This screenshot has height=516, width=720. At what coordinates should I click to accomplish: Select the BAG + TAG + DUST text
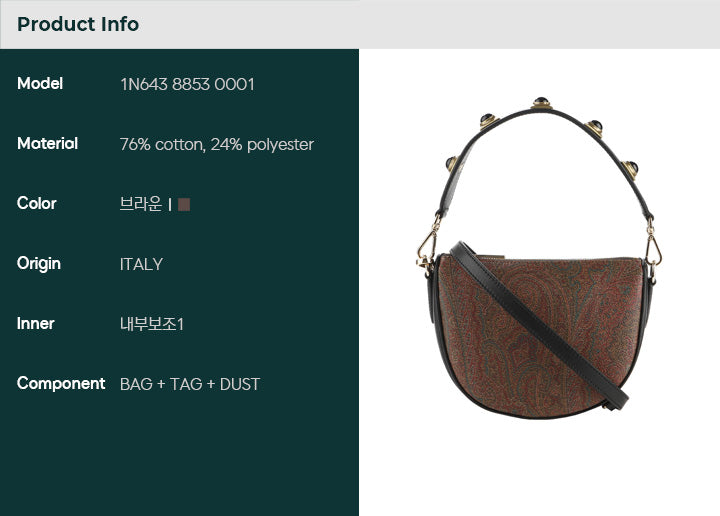[x=190, y=384]
